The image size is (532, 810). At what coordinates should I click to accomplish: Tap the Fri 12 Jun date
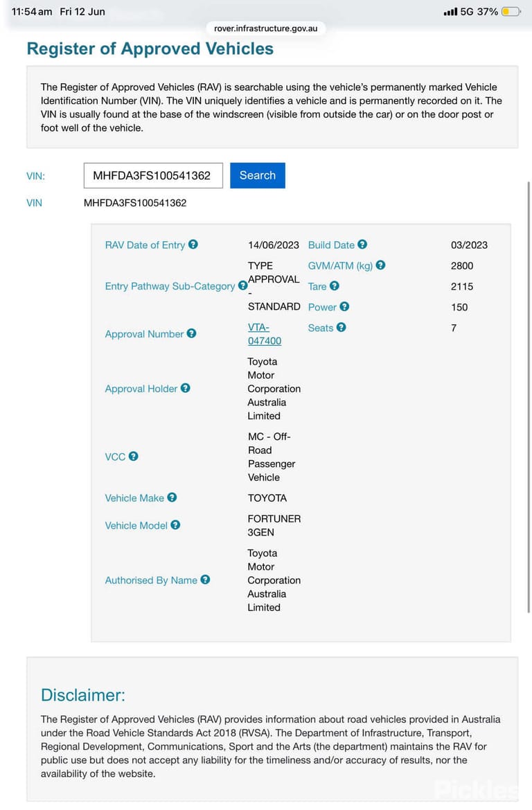click(x=82, y=11)
